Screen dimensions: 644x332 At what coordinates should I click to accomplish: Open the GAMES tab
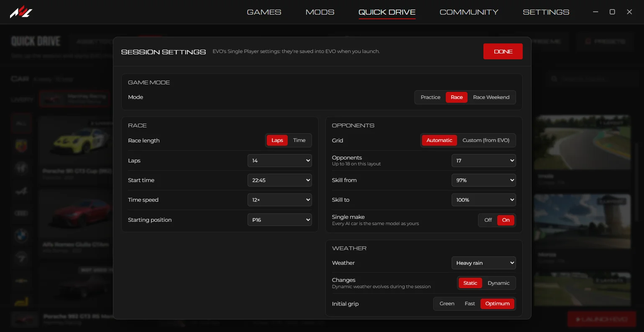coord(264,12)
